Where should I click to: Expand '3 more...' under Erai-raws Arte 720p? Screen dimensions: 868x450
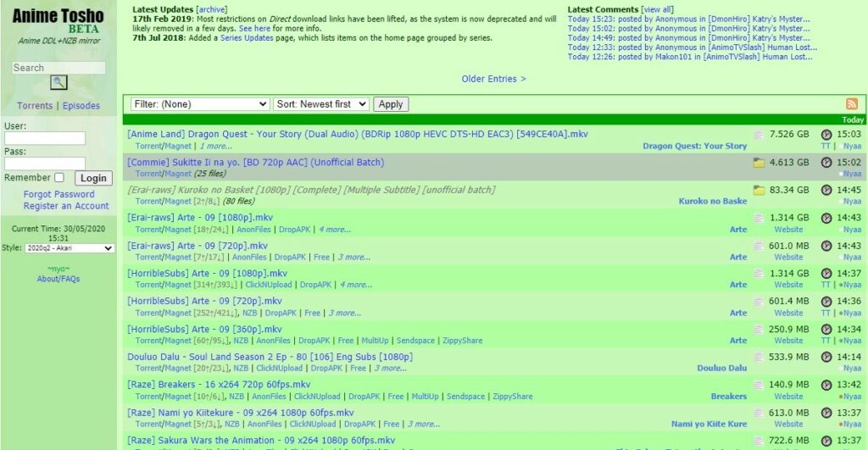[353, 257]
